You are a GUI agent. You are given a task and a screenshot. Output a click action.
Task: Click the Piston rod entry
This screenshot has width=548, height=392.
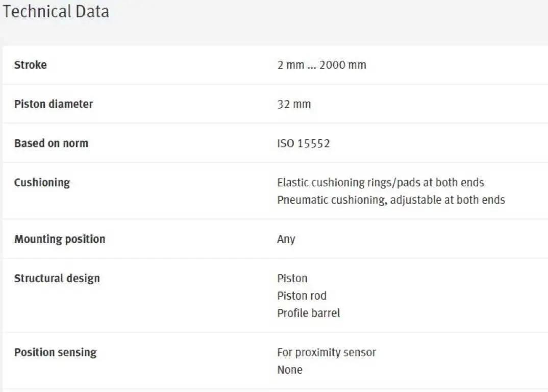point(302,296)
